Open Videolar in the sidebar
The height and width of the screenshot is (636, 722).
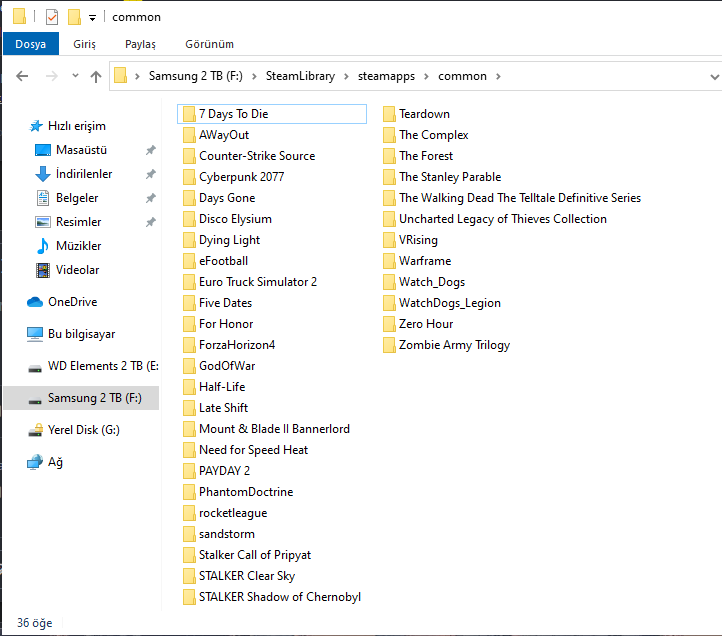point(77,270)
